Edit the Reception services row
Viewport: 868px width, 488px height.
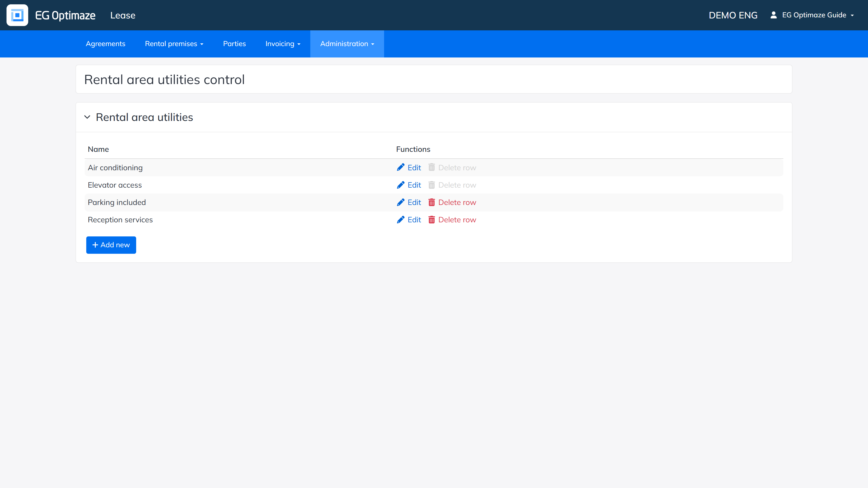pos(409,220)
